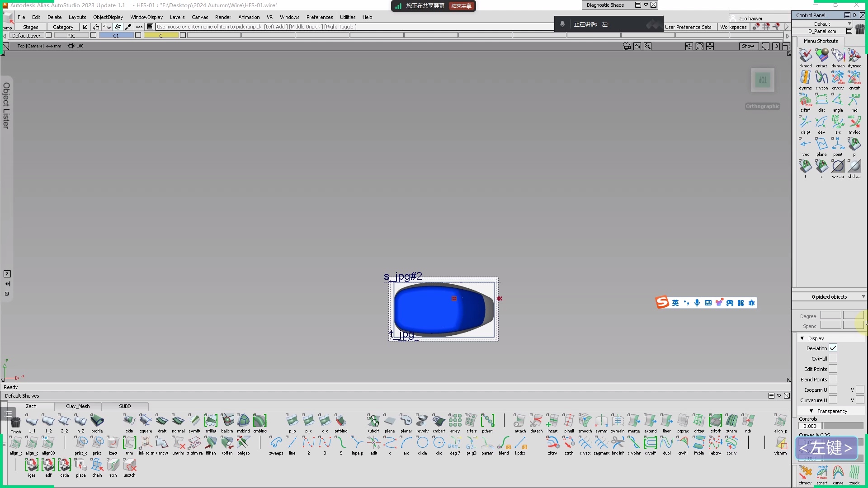Adjust the Transparency Controls slider
This screenshot has width=868, height=488.
843,426
